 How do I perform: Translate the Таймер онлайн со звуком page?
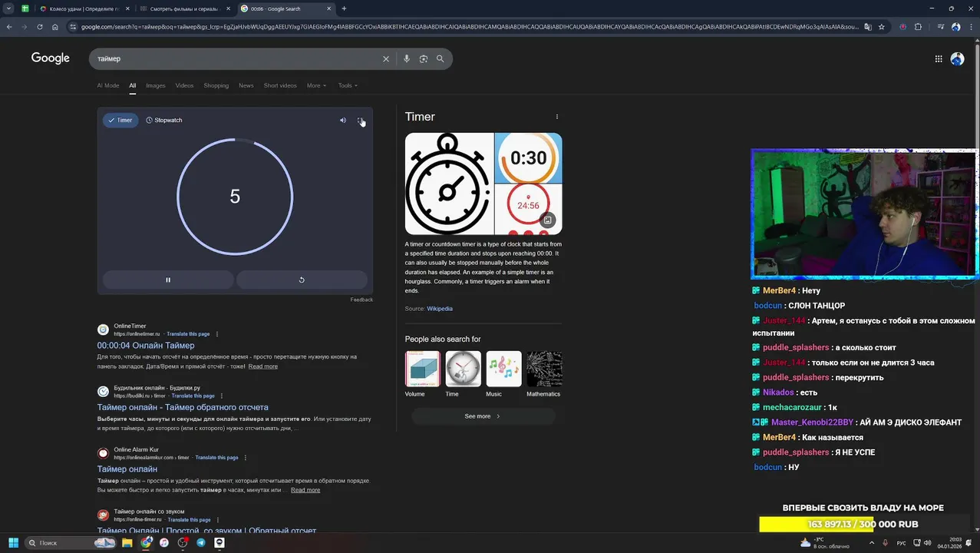(x=189, y=520)
